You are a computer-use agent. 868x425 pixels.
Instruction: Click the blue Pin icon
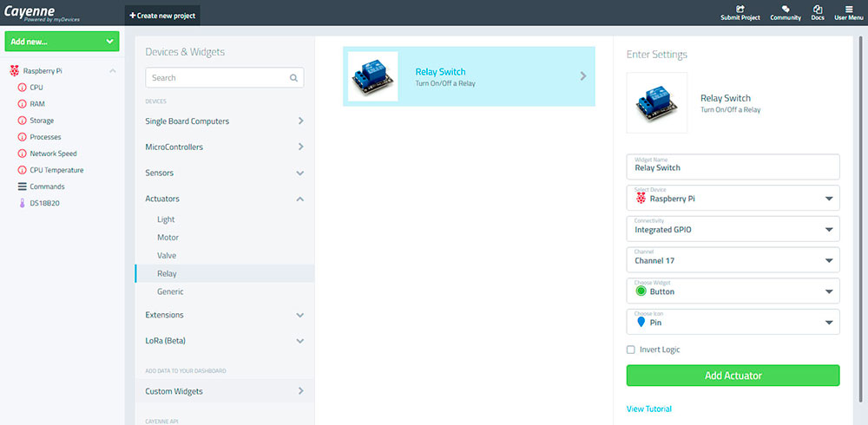tap(641, 322)
